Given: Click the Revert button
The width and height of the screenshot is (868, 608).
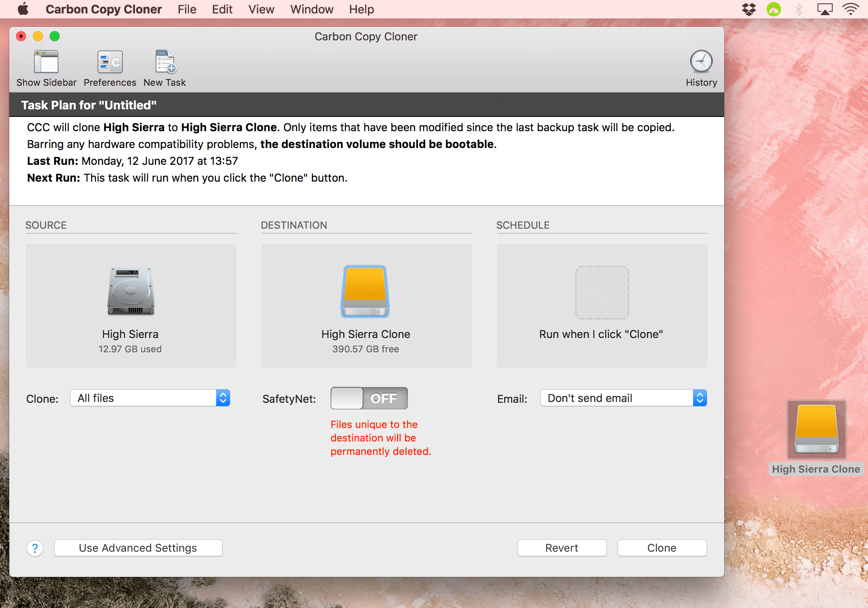Looking at the screenshot, I should coord(562,548).
